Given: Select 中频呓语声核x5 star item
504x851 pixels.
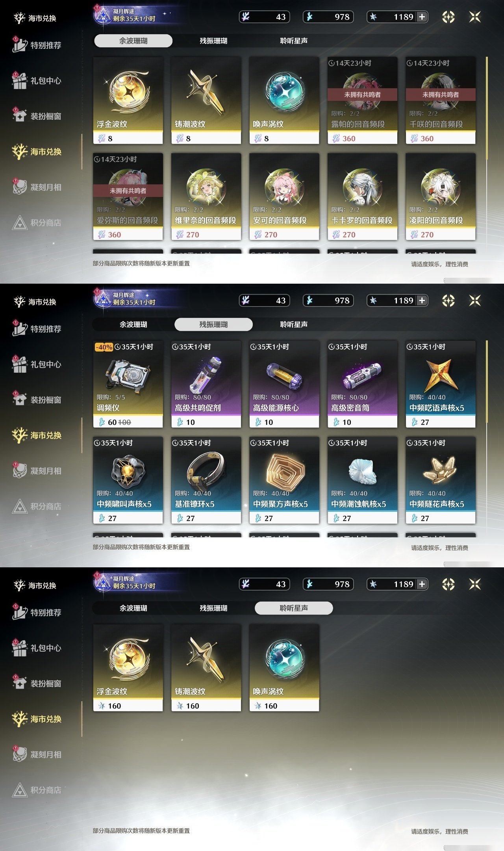Looking at the screenshot, I should tap(441, 384).
